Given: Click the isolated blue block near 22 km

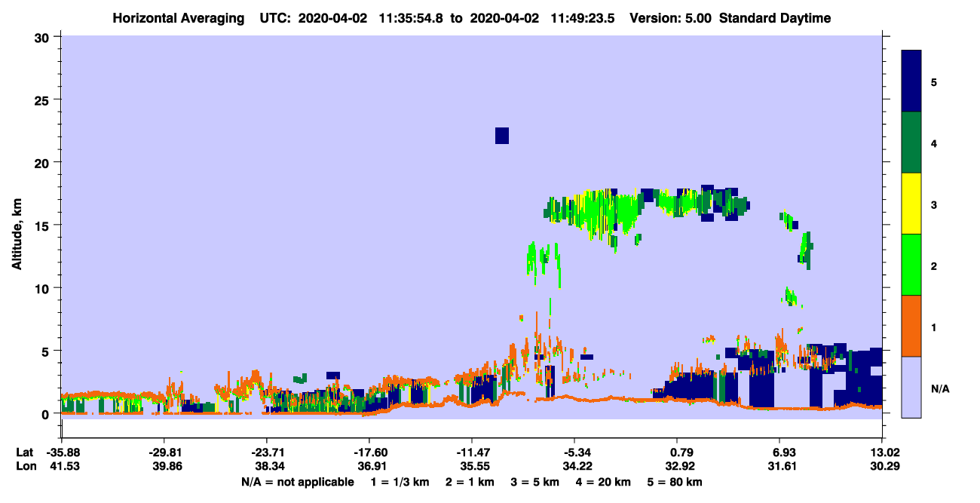Looking at the screenshot, I should [x=502, y=136].
